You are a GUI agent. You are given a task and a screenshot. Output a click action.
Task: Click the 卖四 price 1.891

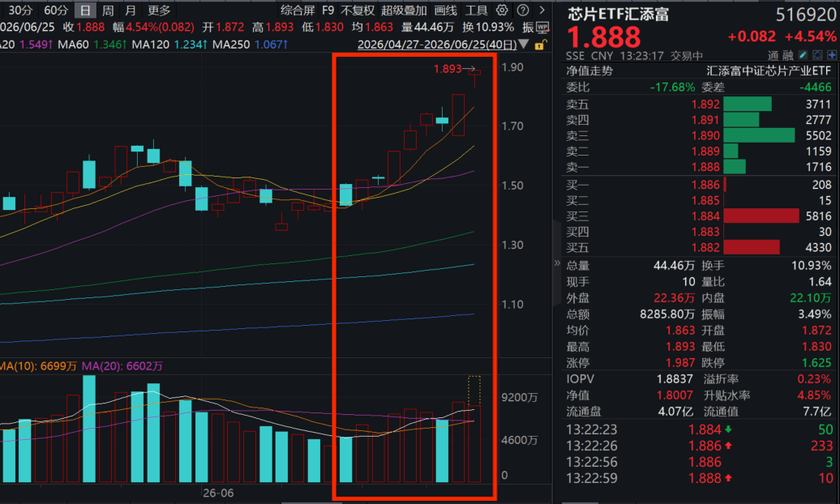pos(705,120)
